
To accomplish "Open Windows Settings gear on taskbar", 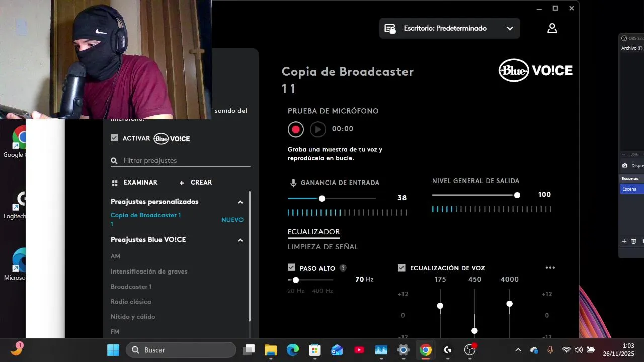I will [404, 350].
